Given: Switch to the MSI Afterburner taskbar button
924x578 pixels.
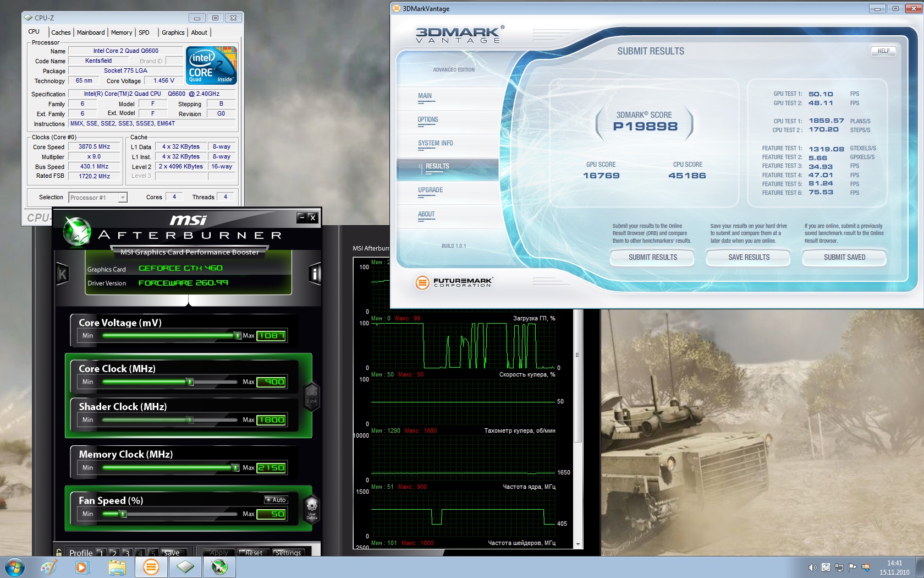Looking at the screenshot, I should 219,567.
